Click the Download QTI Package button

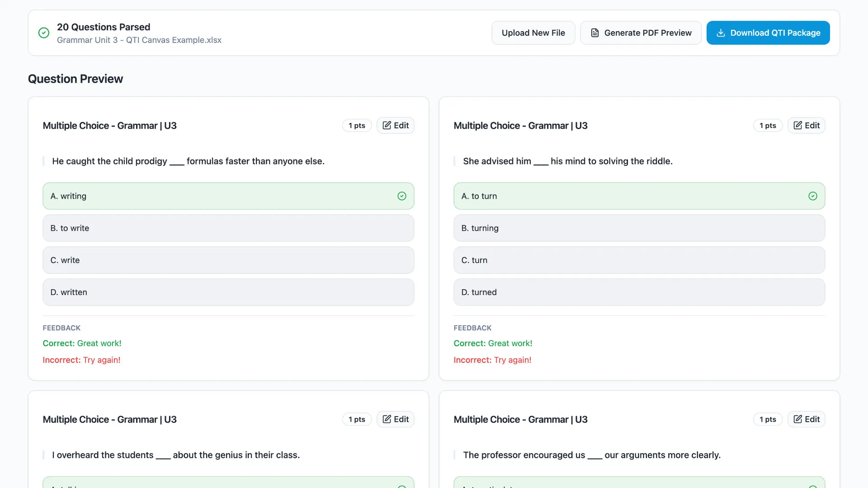(x=768, y=33)
